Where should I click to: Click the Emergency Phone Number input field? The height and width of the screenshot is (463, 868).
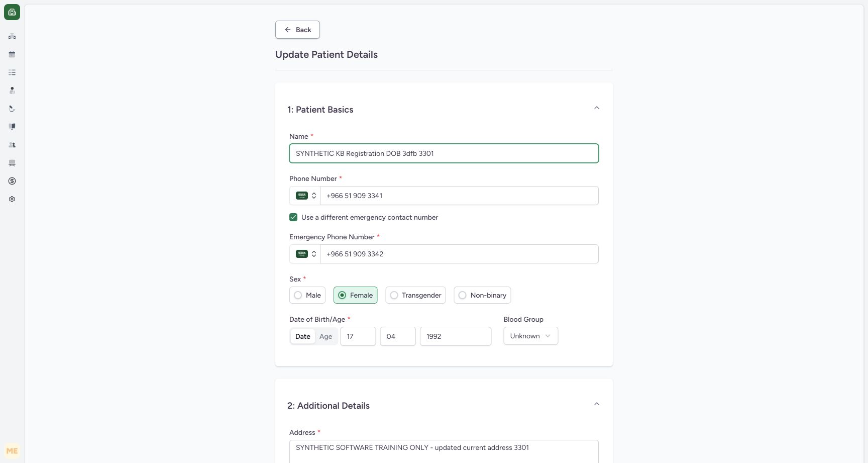(459, 254)
